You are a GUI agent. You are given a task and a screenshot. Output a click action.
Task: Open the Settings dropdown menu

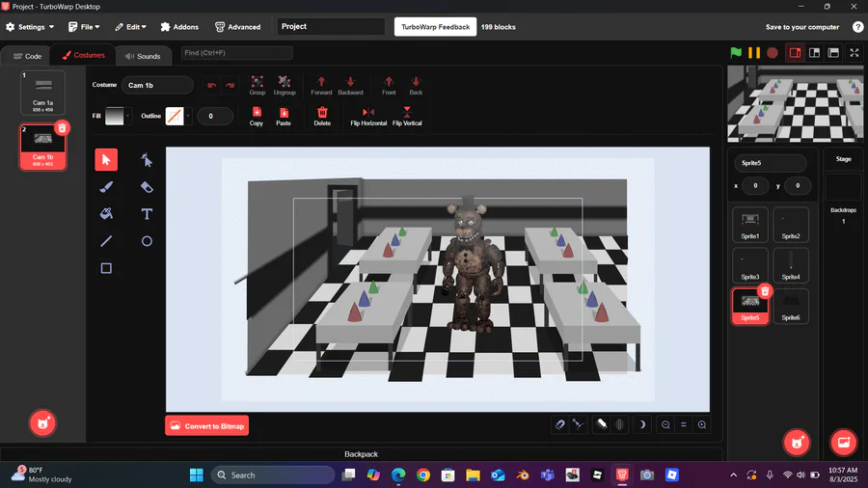[x=30, y=27]
